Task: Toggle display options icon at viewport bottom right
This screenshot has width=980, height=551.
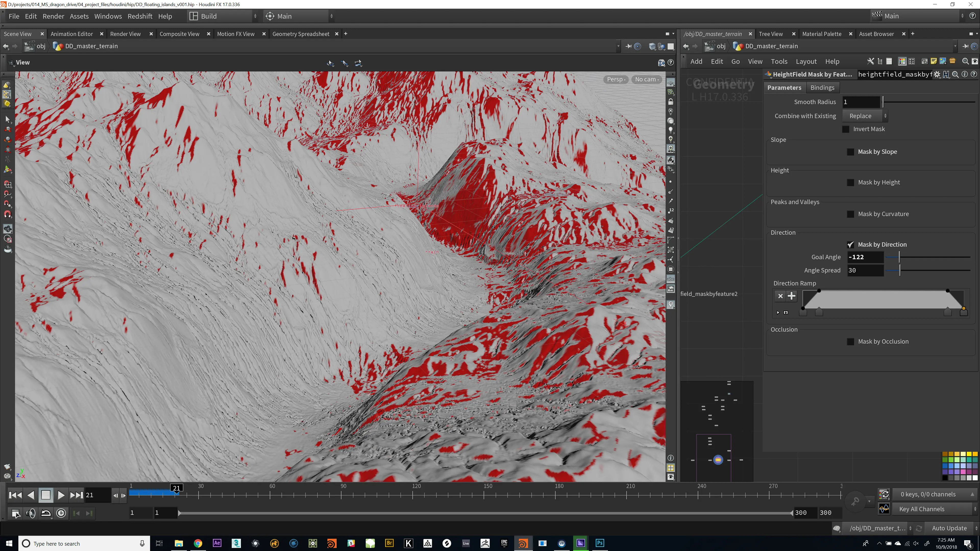Action: point(671,477)
